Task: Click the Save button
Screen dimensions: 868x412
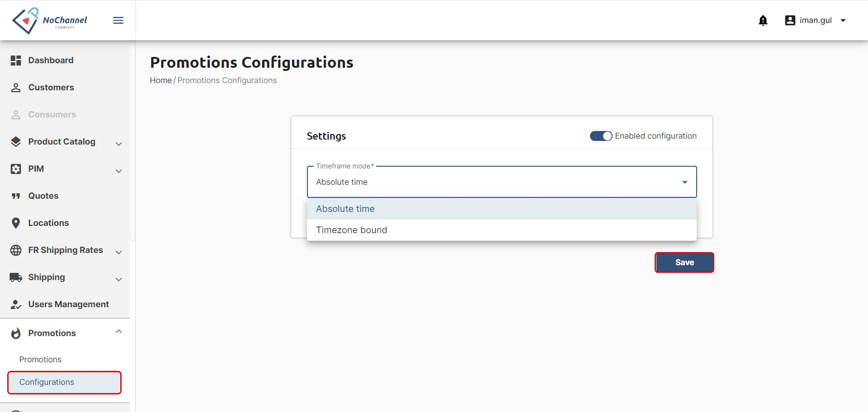Action: (684, 262)
